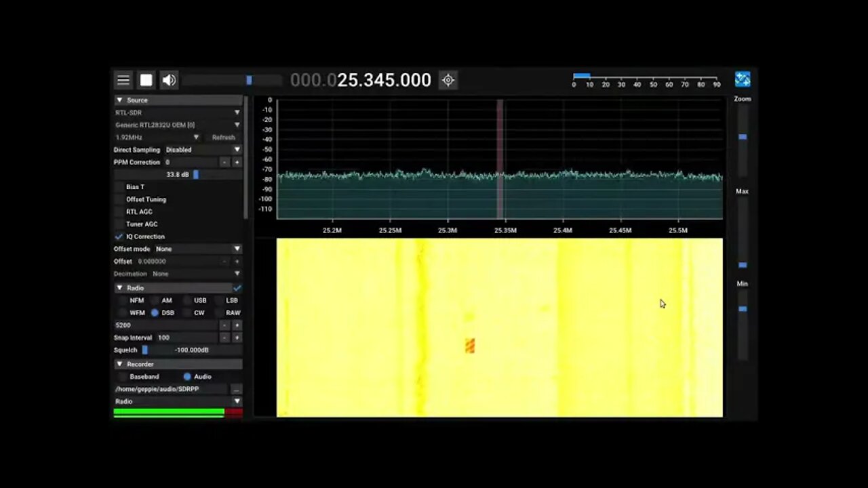Stop the SDR with the stop button
Screen dimensions: 868x488
(x=146, y=80)
